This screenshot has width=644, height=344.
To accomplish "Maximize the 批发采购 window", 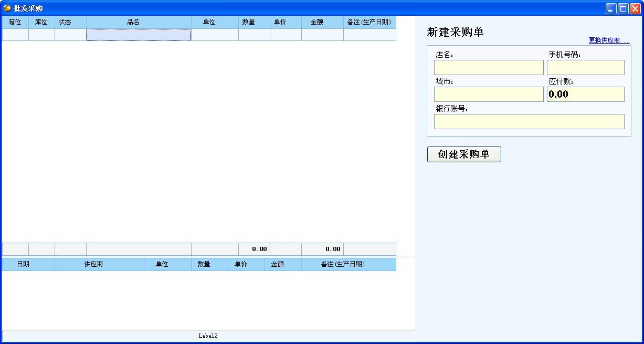I will 623,8.
